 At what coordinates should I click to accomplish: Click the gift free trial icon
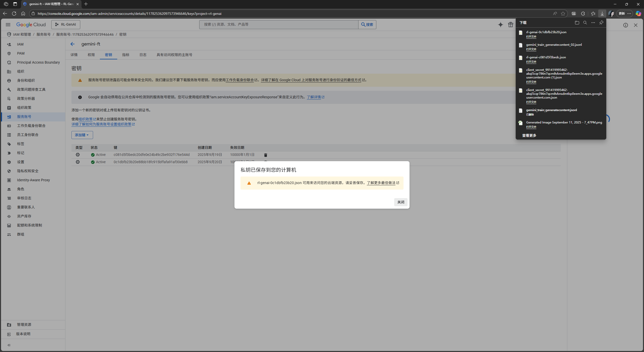(510, 25)
